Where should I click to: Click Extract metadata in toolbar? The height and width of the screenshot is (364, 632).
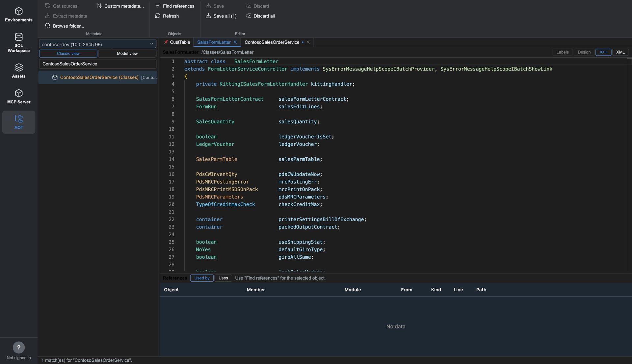click(66, 16)
